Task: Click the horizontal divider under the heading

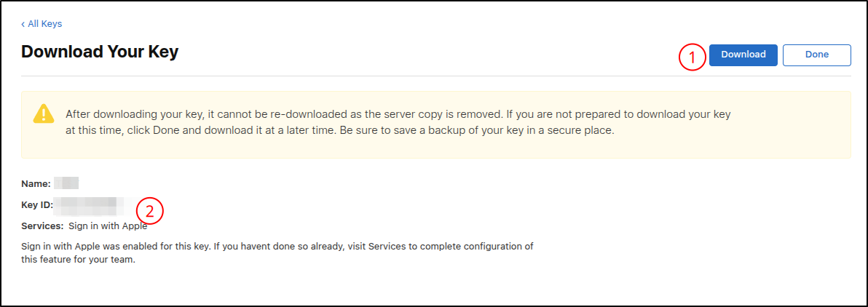Action: (435, 76)
